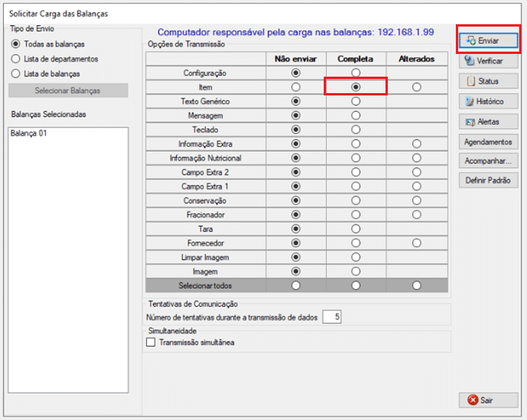Set Item to Não enviar
This screenshot has width=527, height=420.
tap(295, 87)
